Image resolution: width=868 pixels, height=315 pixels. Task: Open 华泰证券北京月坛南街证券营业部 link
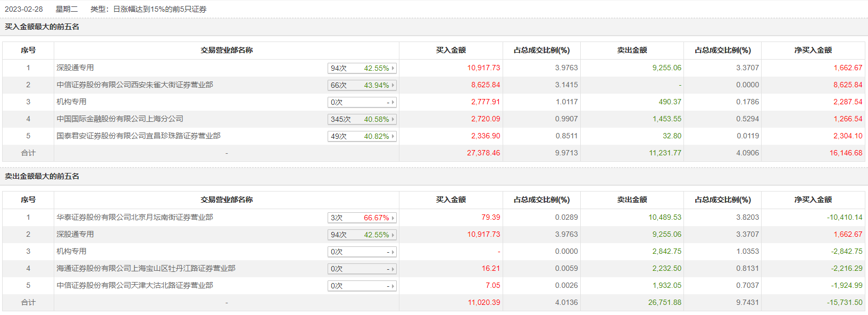pos(135,217)
